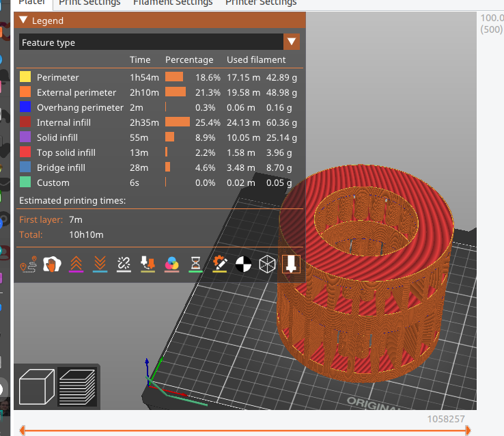Click the Used filament column header
The width and height of the screenshot is (504, 436).
[256, 59]
